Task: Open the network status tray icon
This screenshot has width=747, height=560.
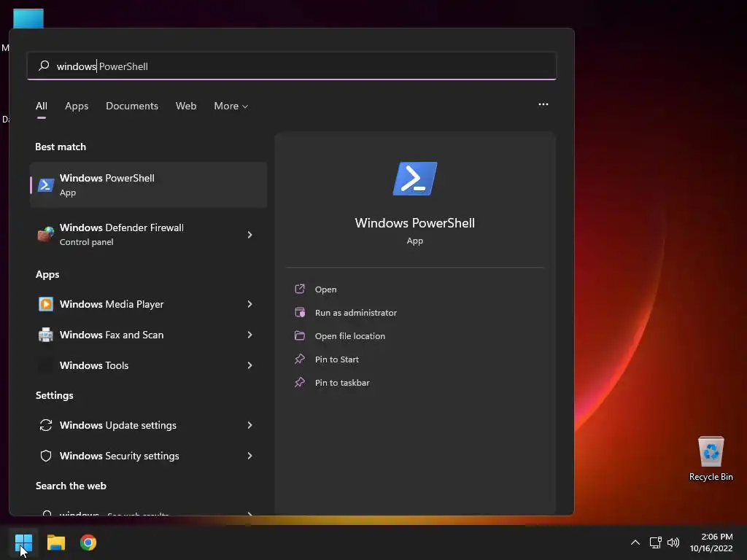Action: tap(656, 542)
